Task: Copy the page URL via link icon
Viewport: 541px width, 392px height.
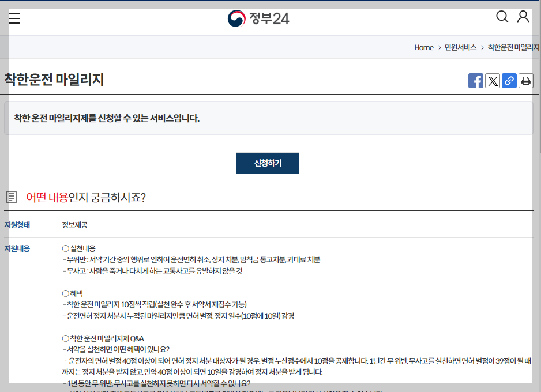Action: point(509,81)
